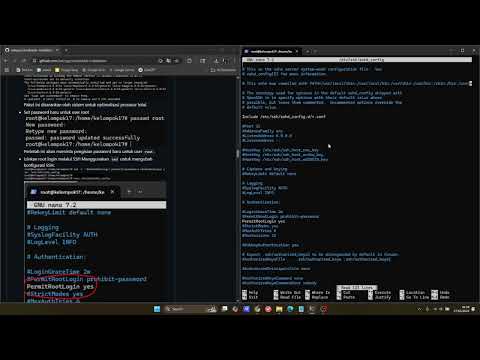Show hidden system tray icons

point(419,309)
